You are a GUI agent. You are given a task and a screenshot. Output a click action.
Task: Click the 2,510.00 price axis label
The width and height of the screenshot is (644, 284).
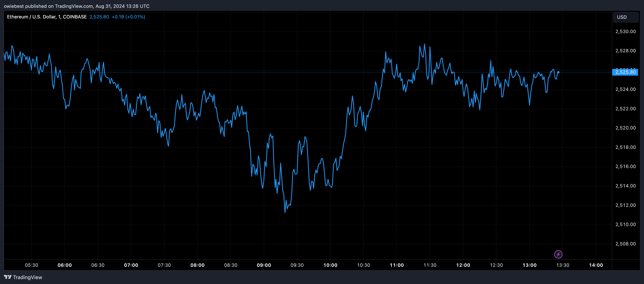pos(626,224)
